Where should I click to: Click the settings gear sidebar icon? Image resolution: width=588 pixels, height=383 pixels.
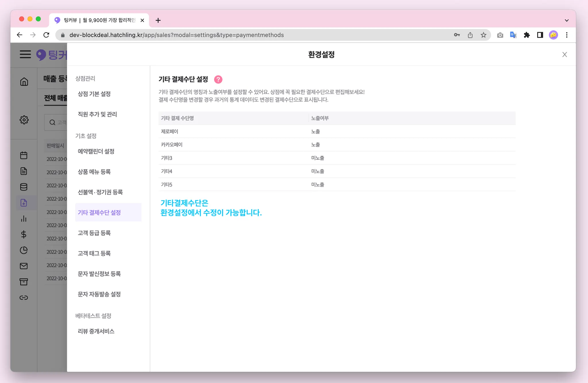click(x=24, y=120)
